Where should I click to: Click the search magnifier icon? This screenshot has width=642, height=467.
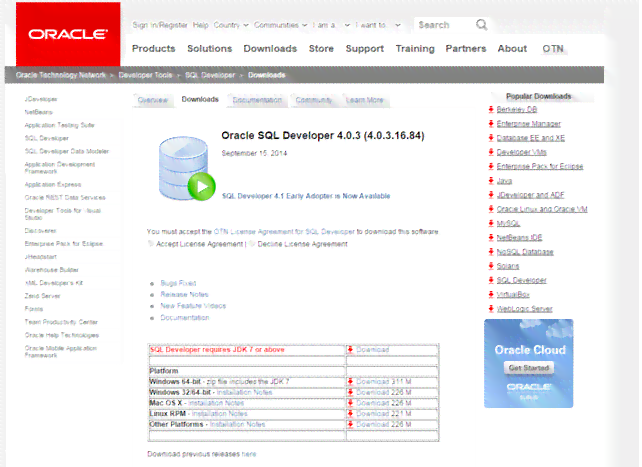[482, 25]
